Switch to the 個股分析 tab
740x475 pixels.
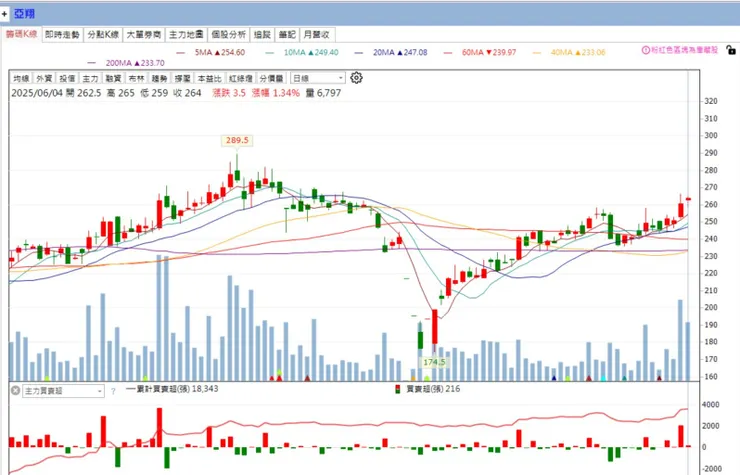(228, 34)
